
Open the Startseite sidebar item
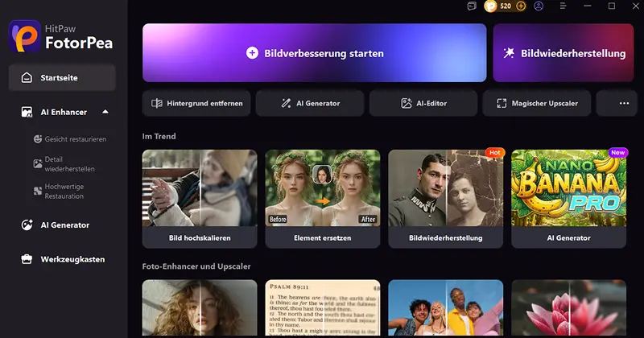62,77
